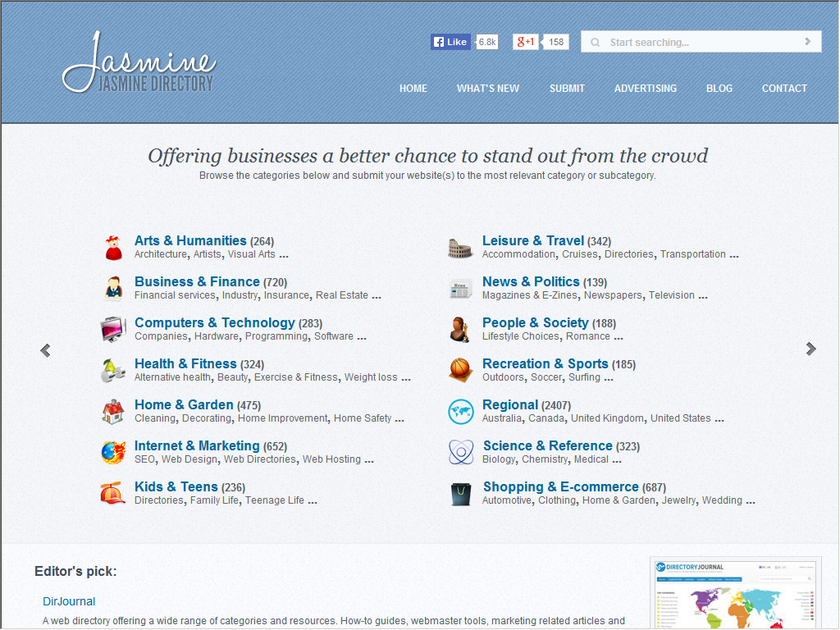Click the Home & Garden house icon
Viewport: 840px width, 630px height.
point(113,411)
